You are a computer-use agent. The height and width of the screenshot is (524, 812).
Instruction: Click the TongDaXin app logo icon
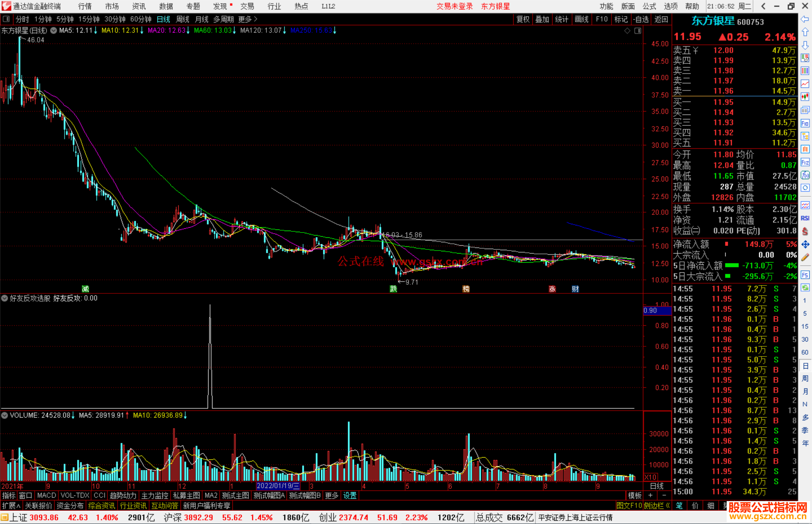tap(6, 6)
